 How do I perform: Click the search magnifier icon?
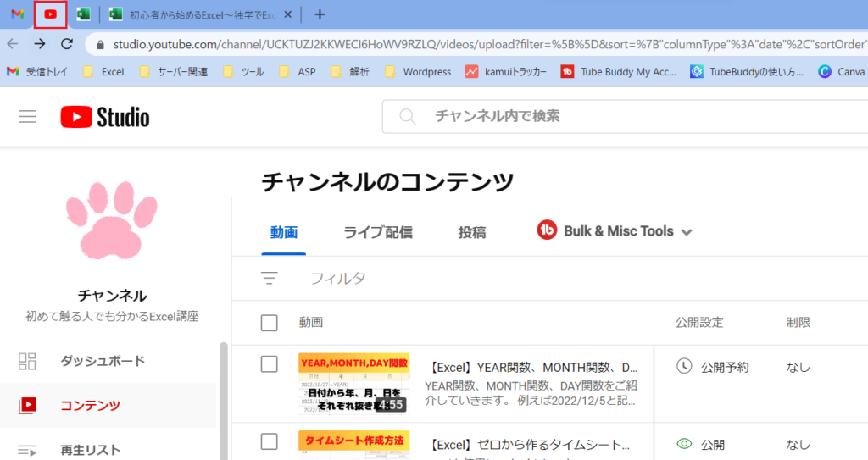pos(408,116)
